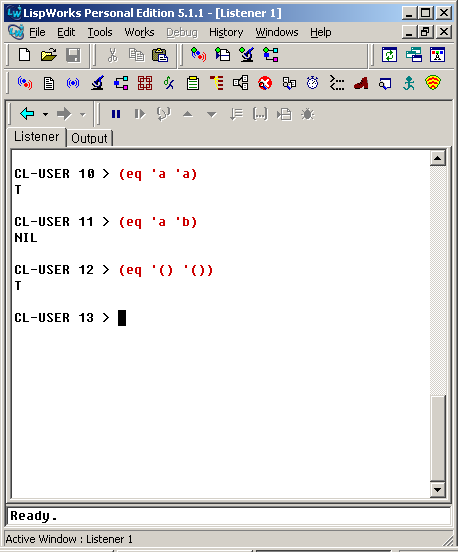The image size is (458, 552).
Task: Click the first-row microphone listen icon
Action: (198, 55)
